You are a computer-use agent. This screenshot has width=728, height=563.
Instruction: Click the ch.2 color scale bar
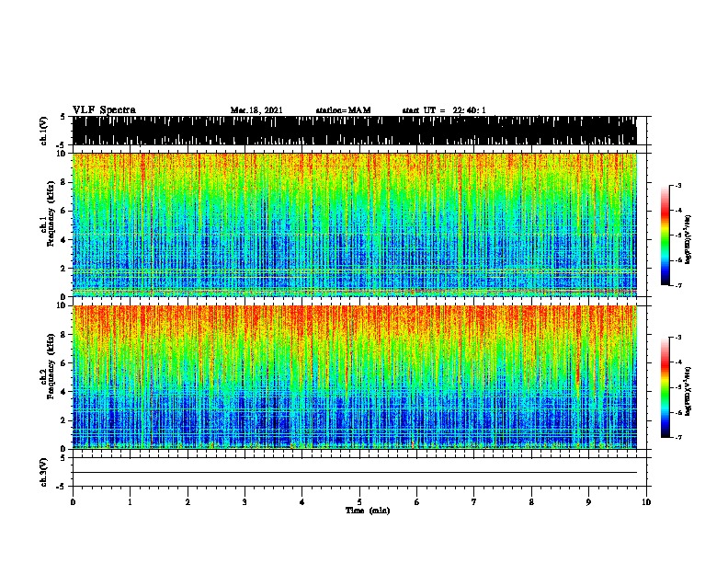[665, 387]
